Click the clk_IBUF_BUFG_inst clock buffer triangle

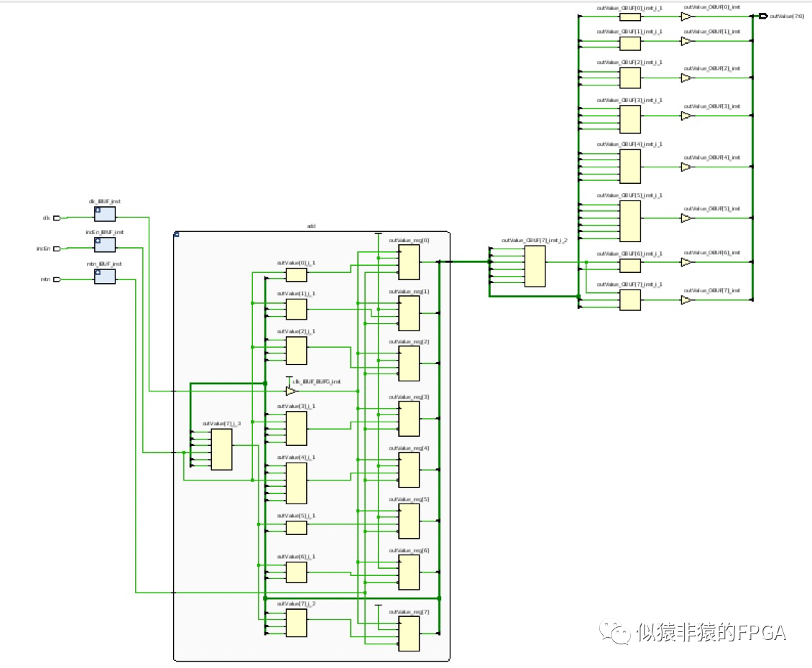(x=291, y=390)
